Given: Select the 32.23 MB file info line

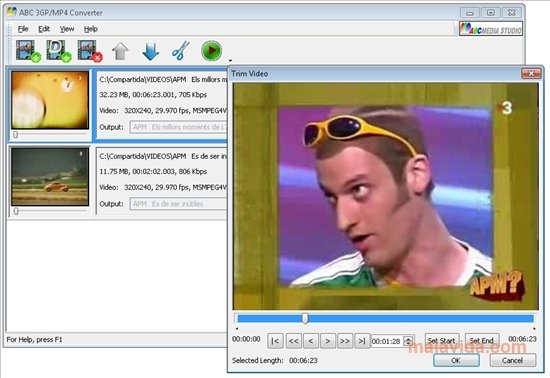Looking at the screenshot, I should [x=153, y=95].
